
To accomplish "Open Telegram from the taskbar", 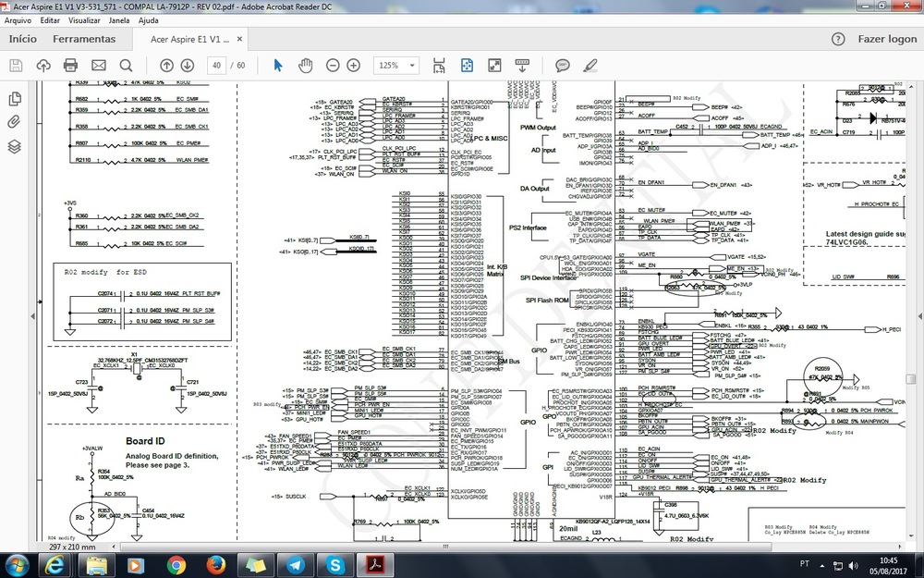I will 295,563.
